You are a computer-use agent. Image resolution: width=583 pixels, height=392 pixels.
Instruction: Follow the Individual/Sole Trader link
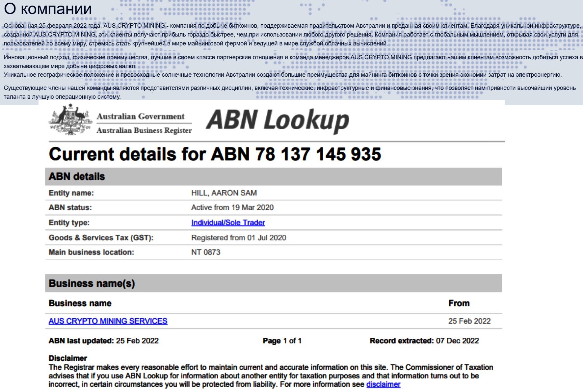point(228,222)
